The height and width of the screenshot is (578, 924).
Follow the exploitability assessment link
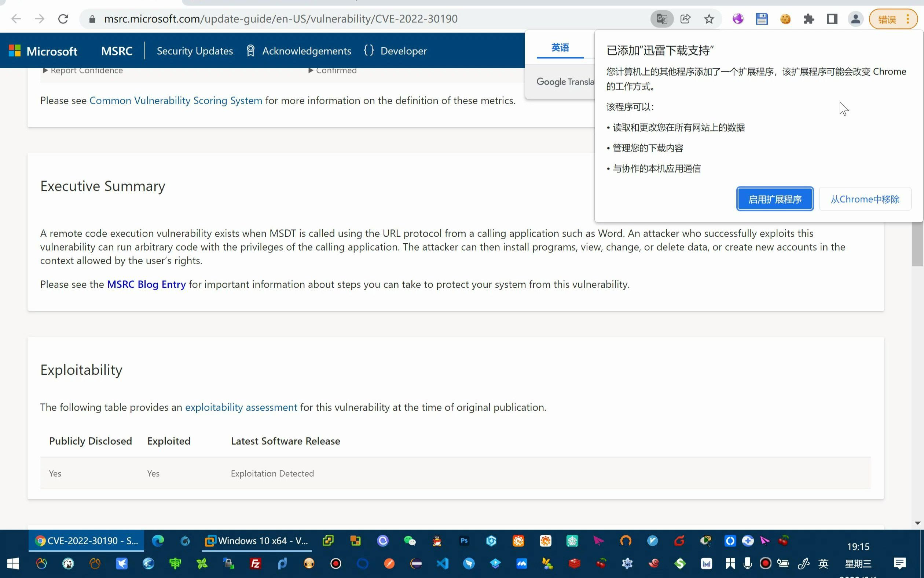241,407
